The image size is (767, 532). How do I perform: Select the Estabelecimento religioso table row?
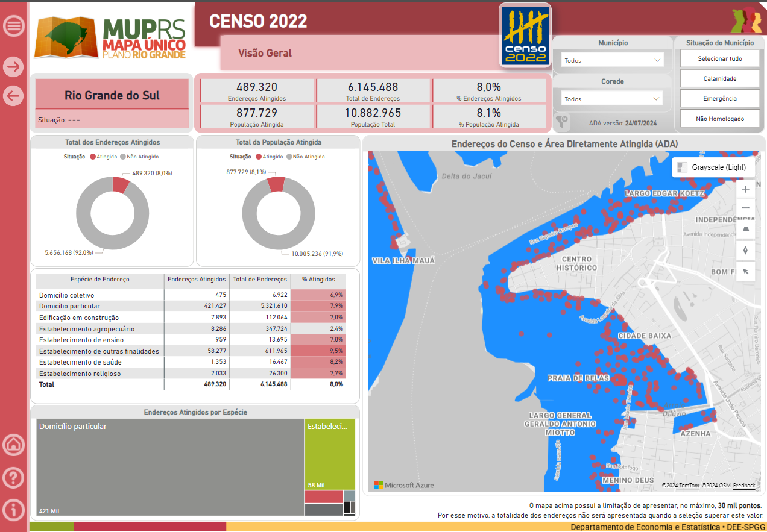191,374
